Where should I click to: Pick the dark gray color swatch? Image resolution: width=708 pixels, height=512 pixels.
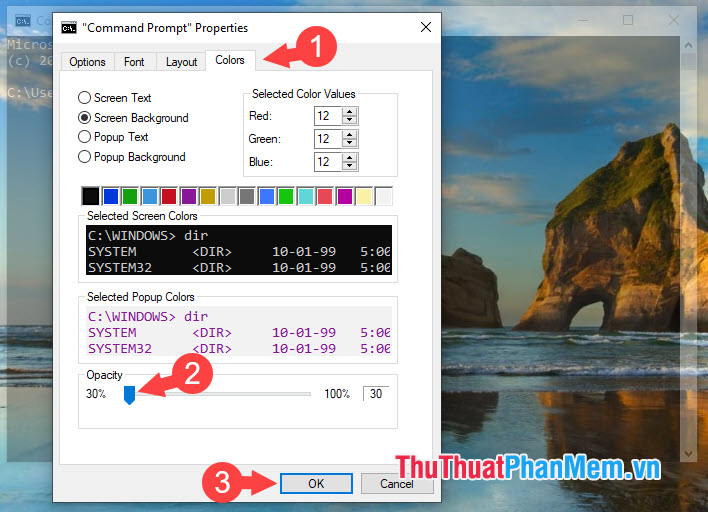point(247,196)
